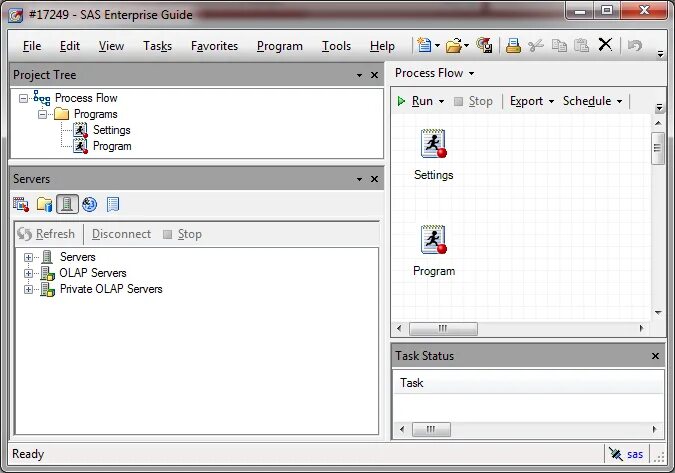675x473 pixels.
Task: Open the Help menu
Action: (382, 46)
